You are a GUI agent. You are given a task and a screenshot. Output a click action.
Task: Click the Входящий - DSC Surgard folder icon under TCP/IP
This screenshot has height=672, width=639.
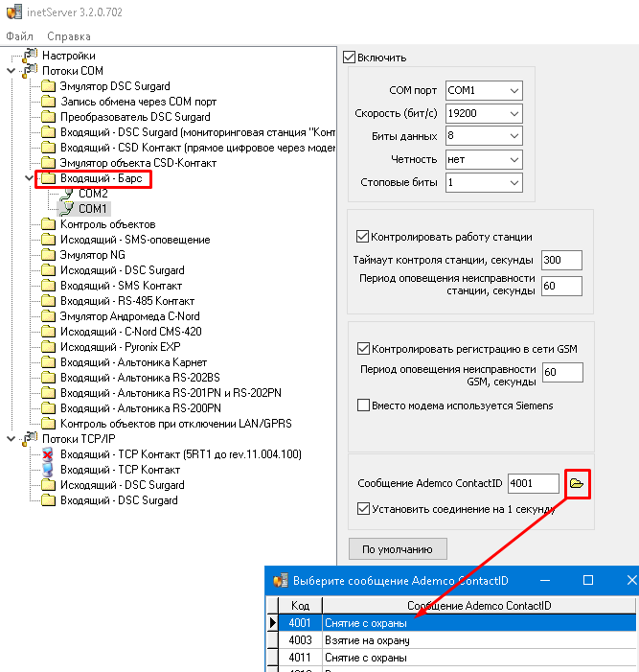coord(49,500)
